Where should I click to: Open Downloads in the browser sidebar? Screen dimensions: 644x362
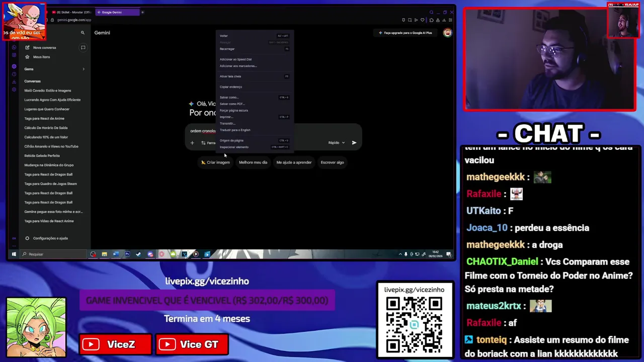coord(14,81)
